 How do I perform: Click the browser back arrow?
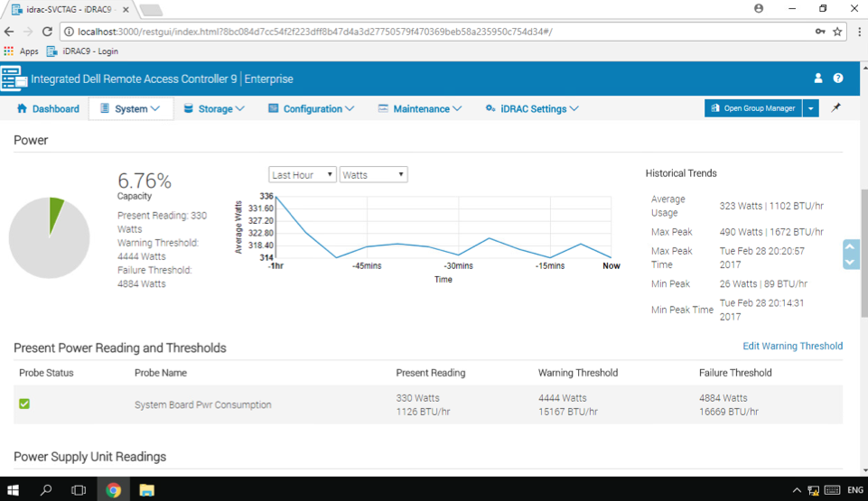9,32
